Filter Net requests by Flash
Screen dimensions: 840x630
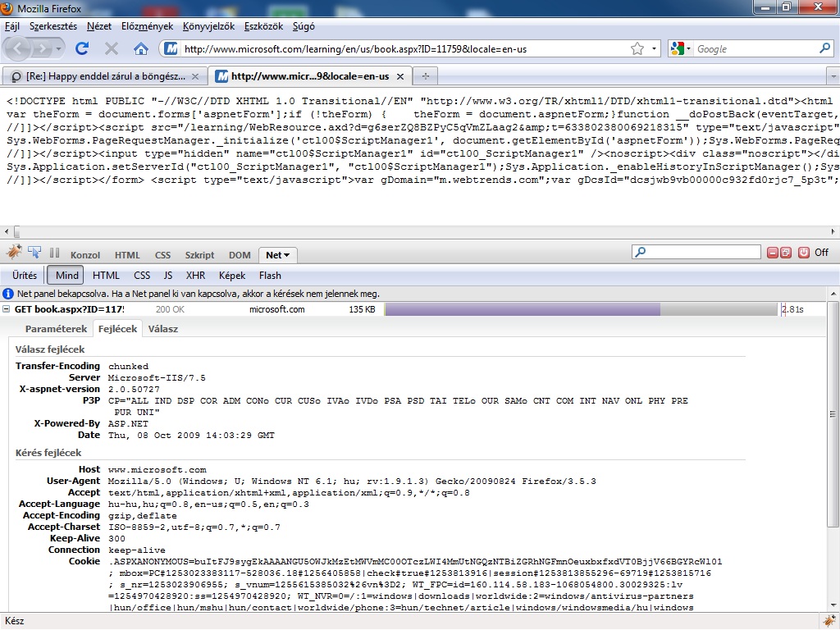coord(269,276)
